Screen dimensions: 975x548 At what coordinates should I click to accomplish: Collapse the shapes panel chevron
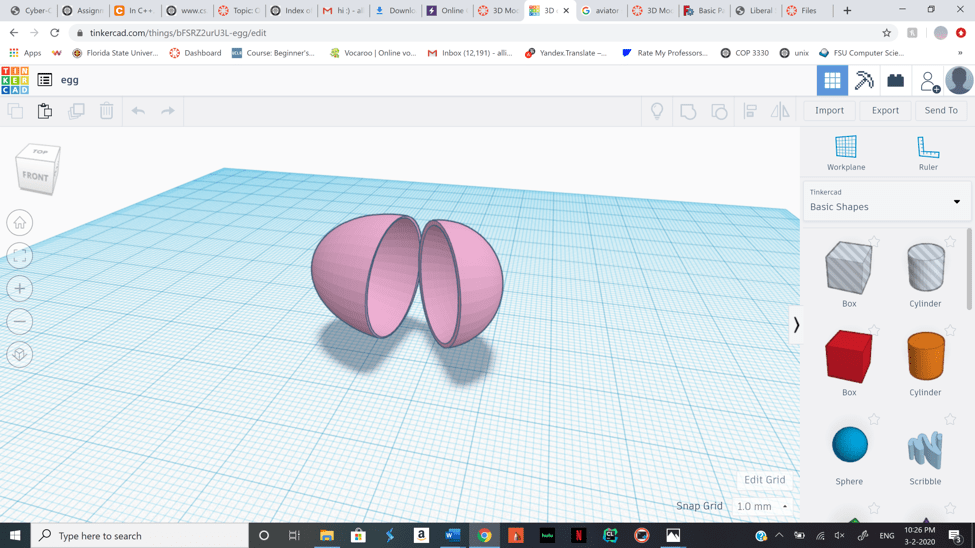click(x=796, y=325)
